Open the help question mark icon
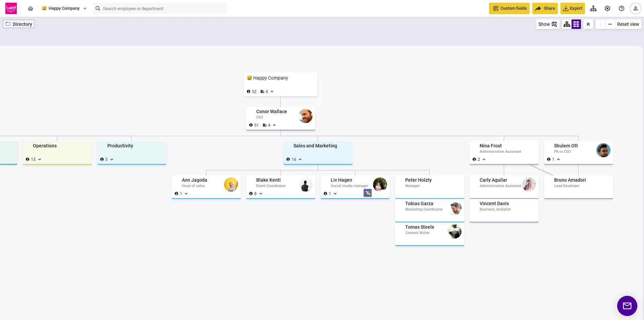The width and height of the screenshot is (644, 320). coord(622,8)
